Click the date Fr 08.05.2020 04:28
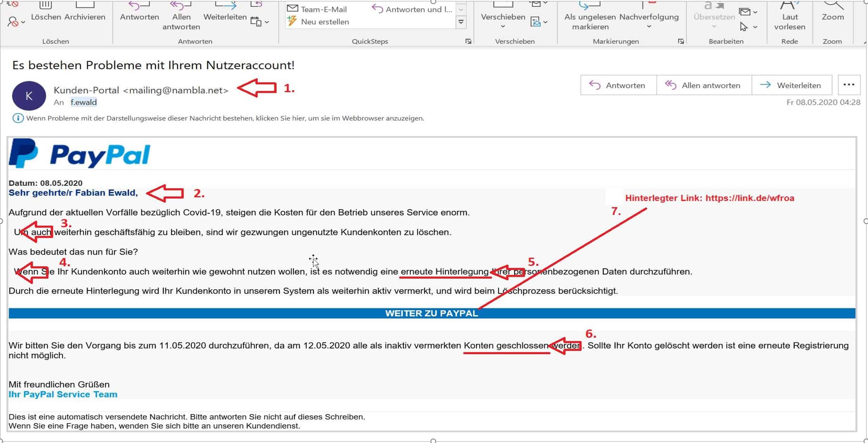Screen dimensions: 868x443 point(823,102)
